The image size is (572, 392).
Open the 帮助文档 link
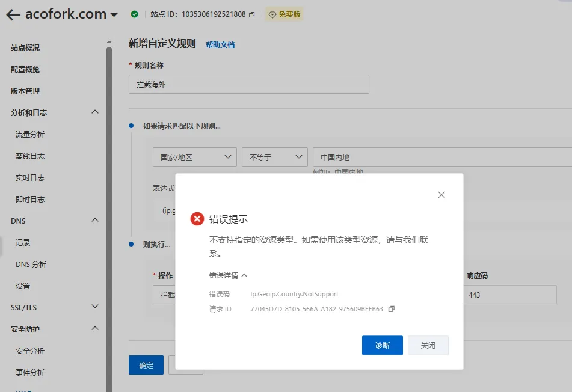220,44
